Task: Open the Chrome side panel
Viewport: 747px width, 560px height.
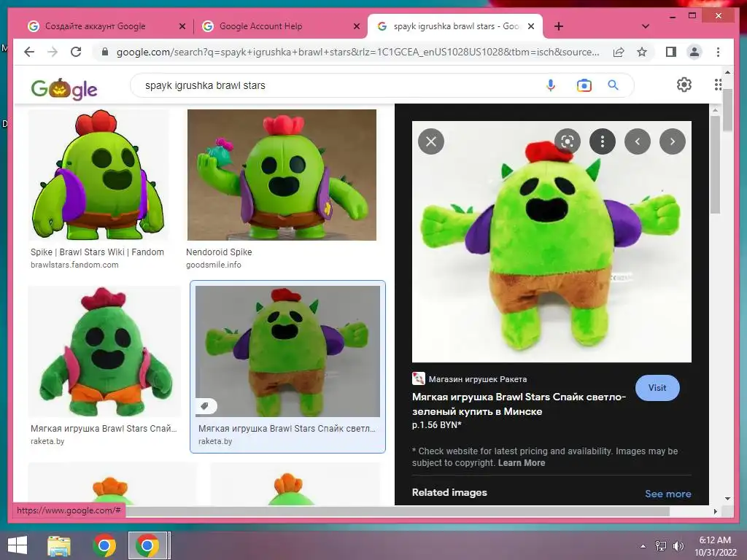Action: [671, 52]
